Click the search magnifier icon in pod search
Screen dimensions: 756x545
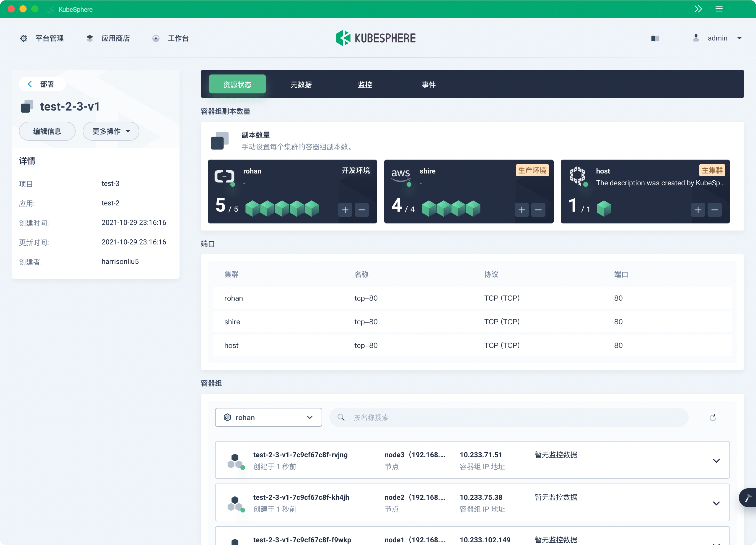click(341, 417)
